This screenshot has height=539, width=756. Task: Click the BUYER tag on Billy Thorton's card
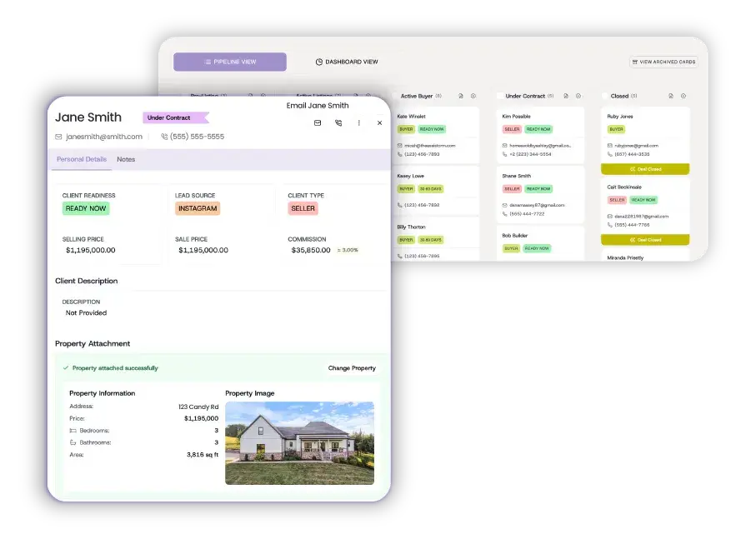point(406,240)
